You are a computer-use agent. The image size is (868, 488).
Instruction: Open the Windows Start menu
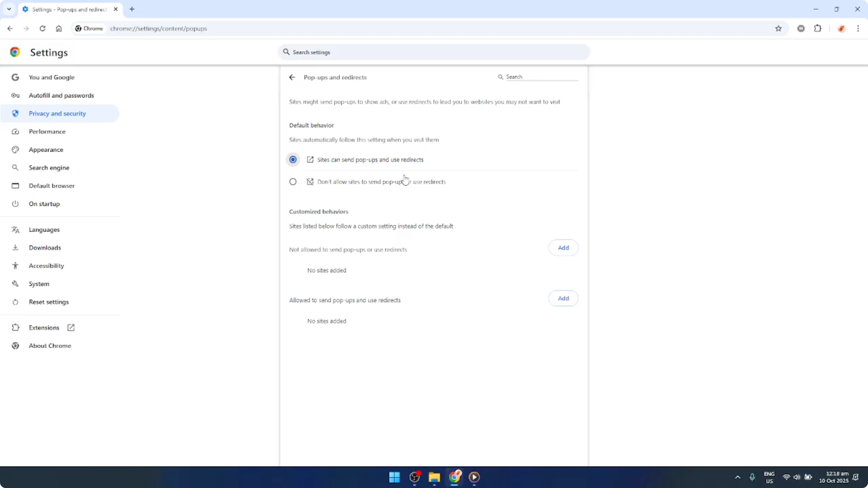[x=394, y=477]
